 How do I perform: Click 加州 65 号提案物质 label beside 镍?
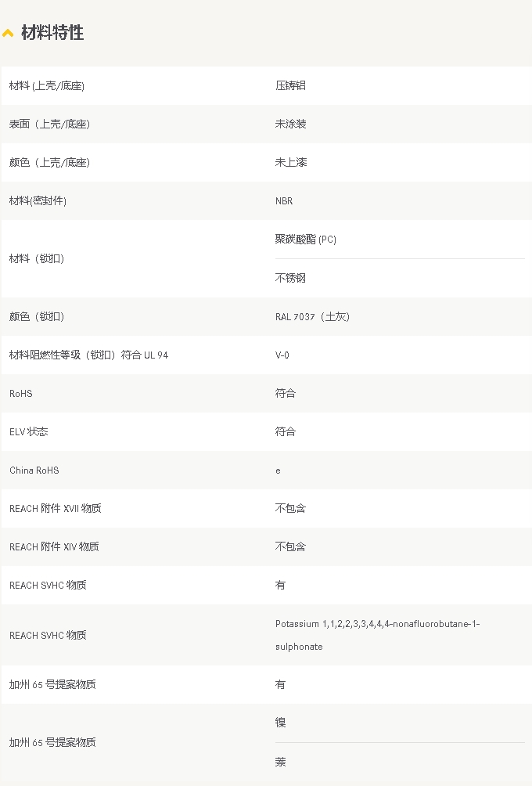click(x=52, y=742)
